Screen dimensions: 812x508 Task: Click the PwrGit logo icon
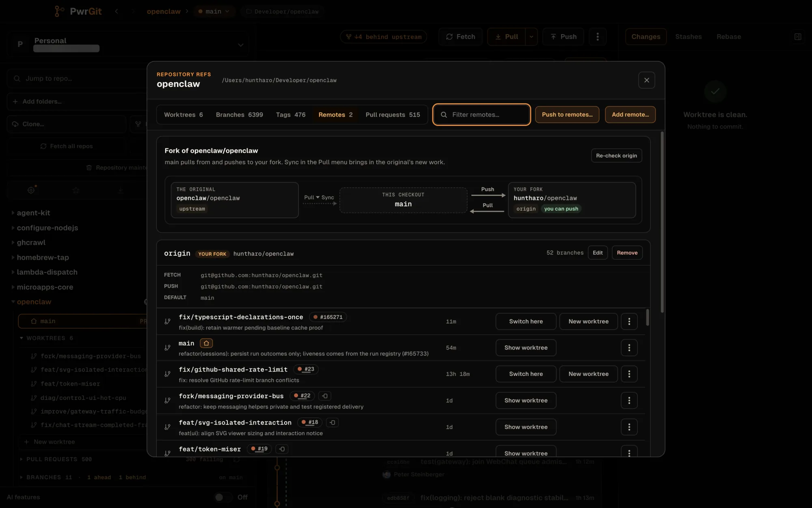coord(59,11)
